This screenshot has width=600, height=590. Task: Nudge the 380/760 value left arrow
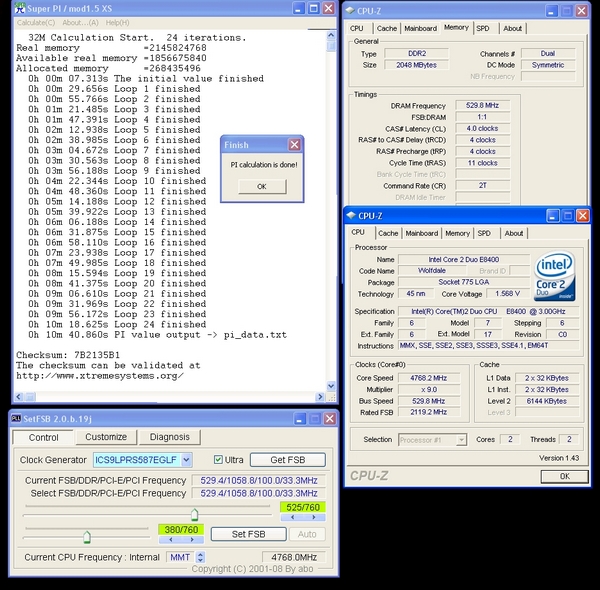click(x=171, y=539)
